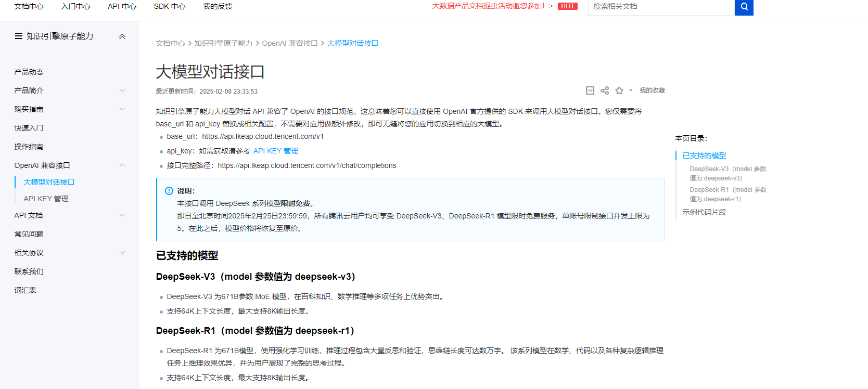Select 词汇表 in the sidebar
The height and width of the screenshot is (389, 868).
click(25, 290)
